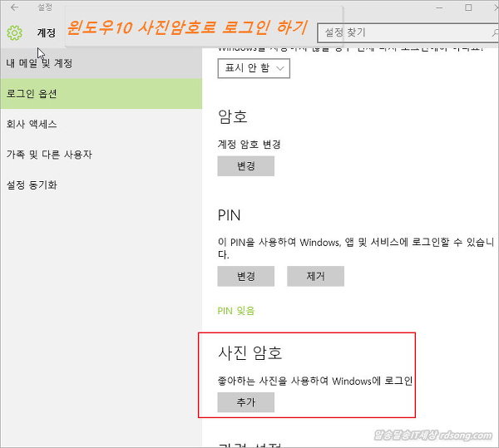
Task: Minimize the settings window
Action: tap(439, 7)
